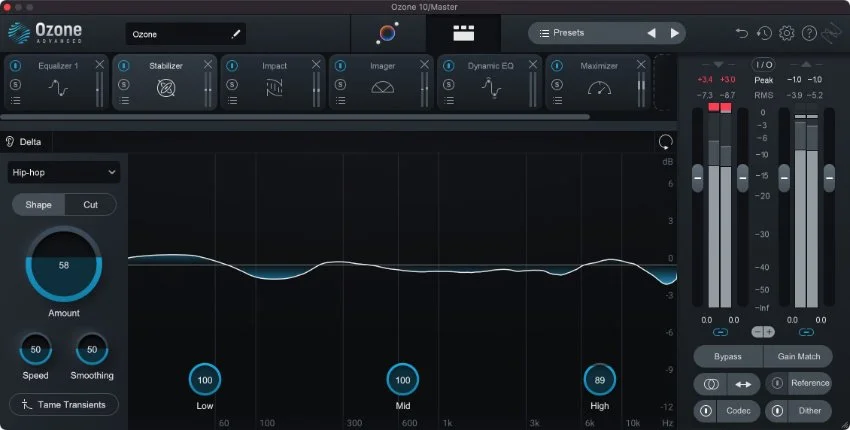Open the Hip-hop genre dropdown
The height and width of the screenshot is (430, 850).
64,172
